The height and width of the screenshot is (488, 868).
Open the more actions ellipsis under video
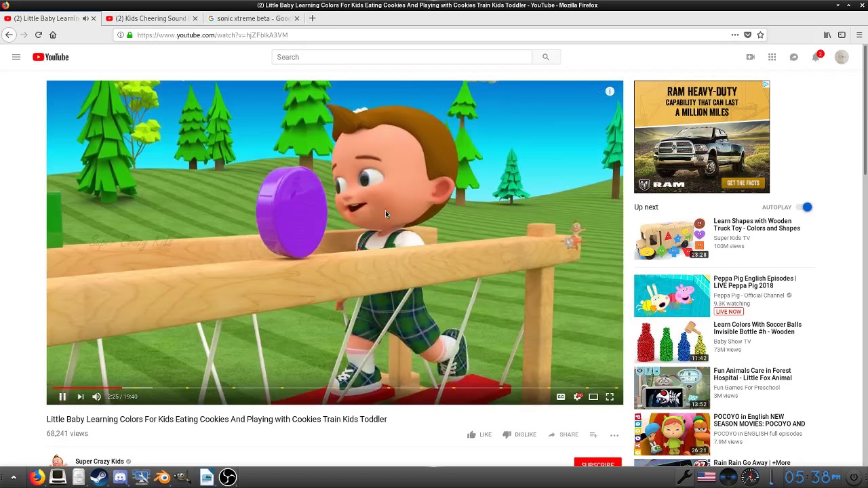point(614,435)
